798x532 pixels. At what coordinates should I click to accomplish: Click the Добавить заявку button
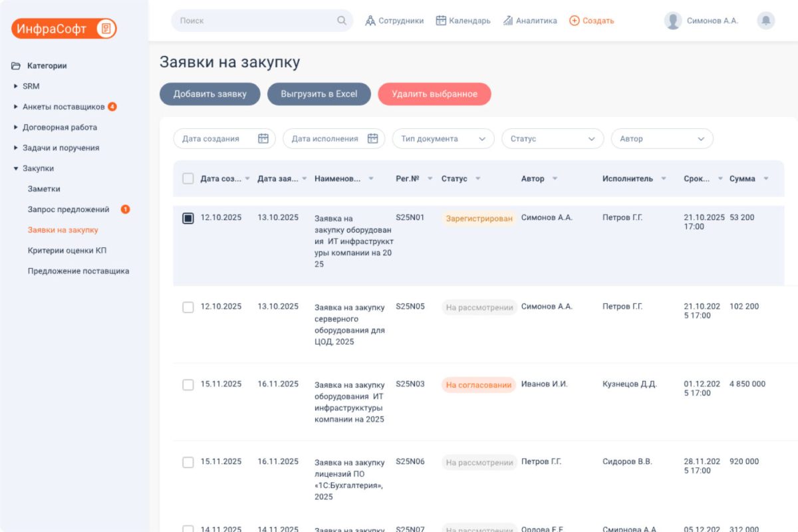(209, 94)
